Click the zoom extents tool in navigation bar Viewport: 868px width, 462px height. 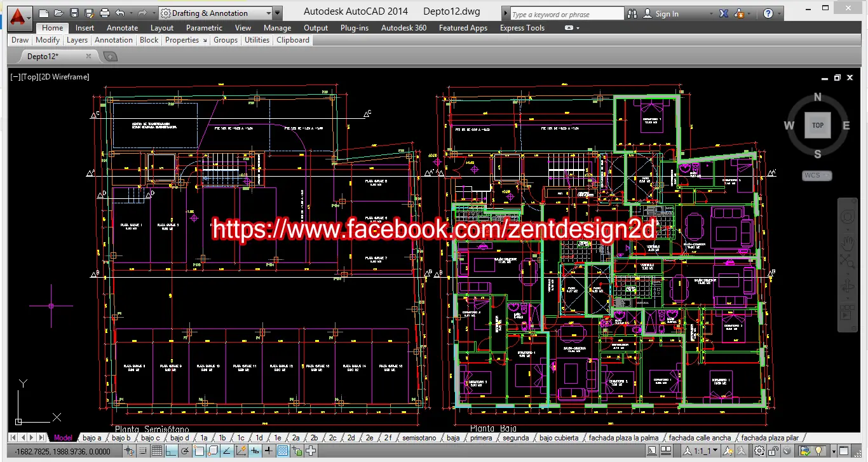pos(847,261)
